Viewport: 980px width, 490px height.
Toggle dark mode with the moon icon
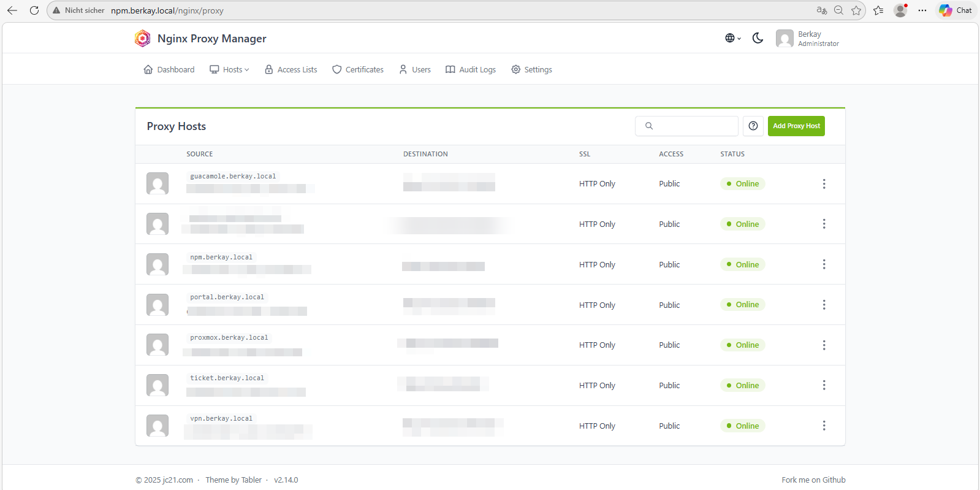coord(758,38)
